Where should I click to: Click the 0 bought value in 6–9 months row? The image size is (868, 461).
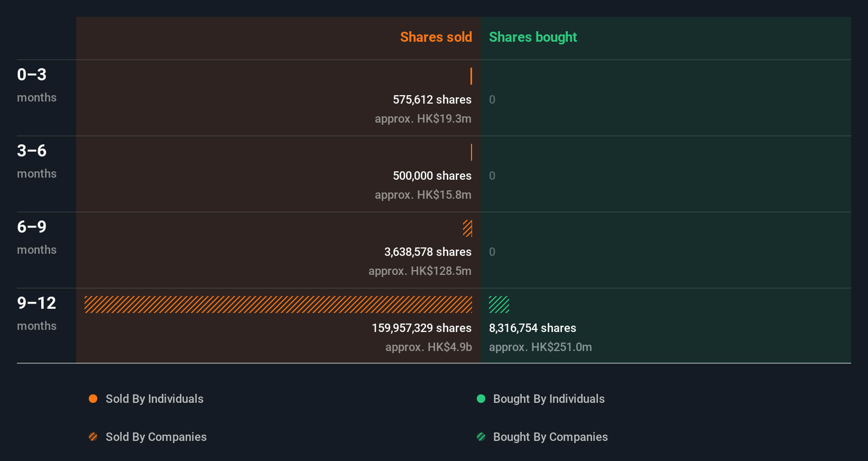tap(492, 252)
